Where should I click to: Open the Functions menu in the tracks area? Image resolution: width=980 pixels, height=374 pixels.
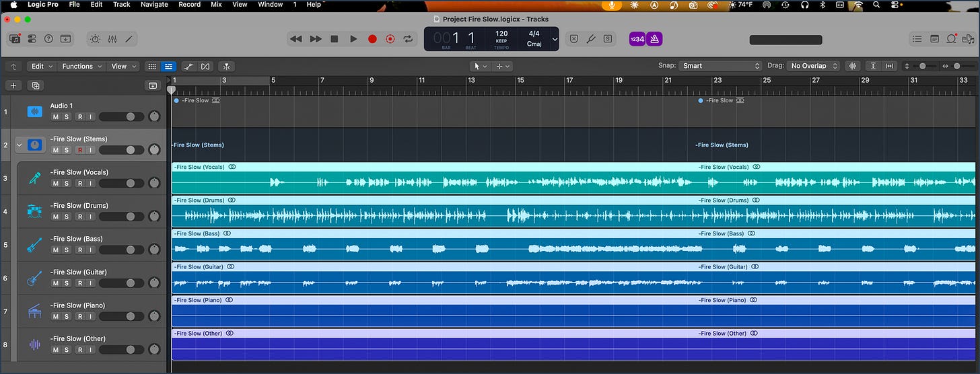(x=82, y=66)
